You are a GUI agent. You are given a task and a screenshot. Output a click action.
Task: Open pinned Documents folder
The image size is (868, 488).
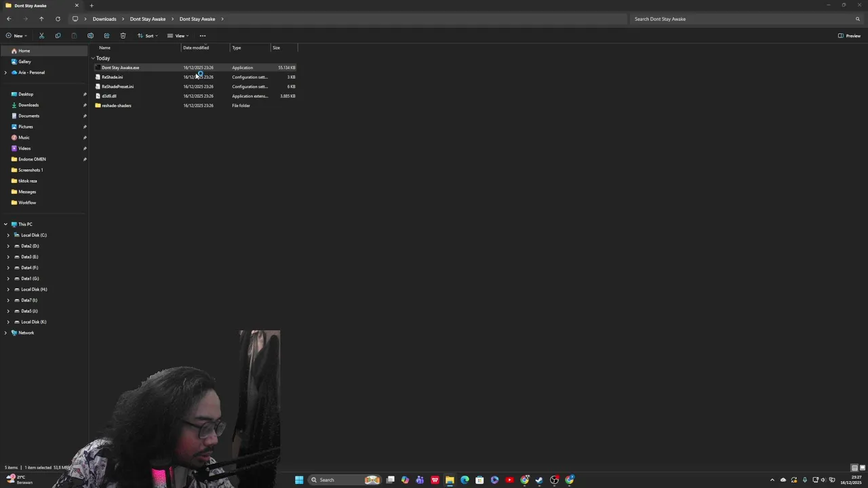(x=28, y=116)
